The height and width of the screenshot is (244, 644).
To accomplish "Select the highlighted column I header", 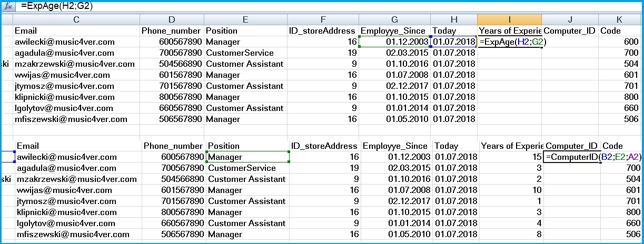I will pos(509,19).
